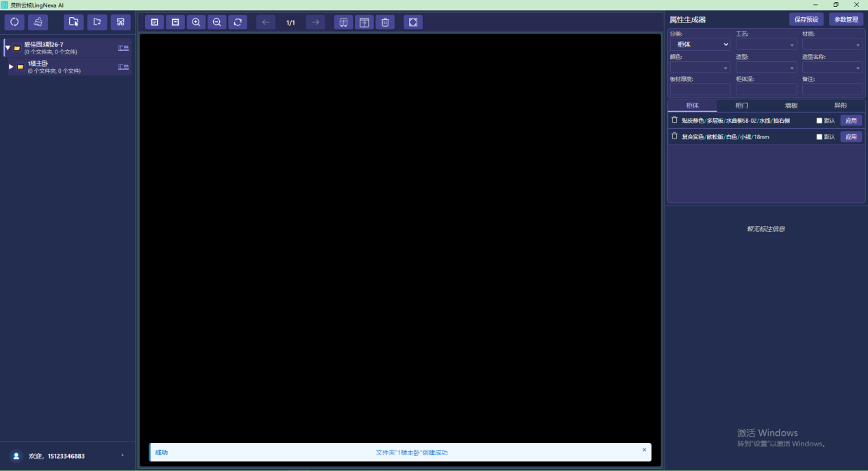The image size is (868, 471).
Task: Open the 材质 dropdown
Action: tap(832, 44)
